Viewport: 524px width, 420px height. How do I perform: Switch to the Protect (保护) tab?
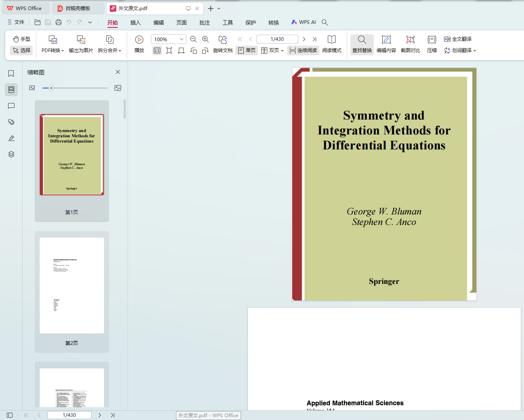pyautogui.click(x=251, y=23)
